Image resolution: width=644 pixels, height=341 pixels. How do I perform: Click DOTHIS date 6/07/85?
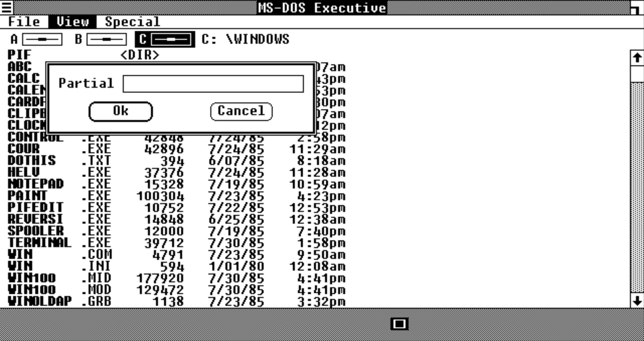click(236, 161)
